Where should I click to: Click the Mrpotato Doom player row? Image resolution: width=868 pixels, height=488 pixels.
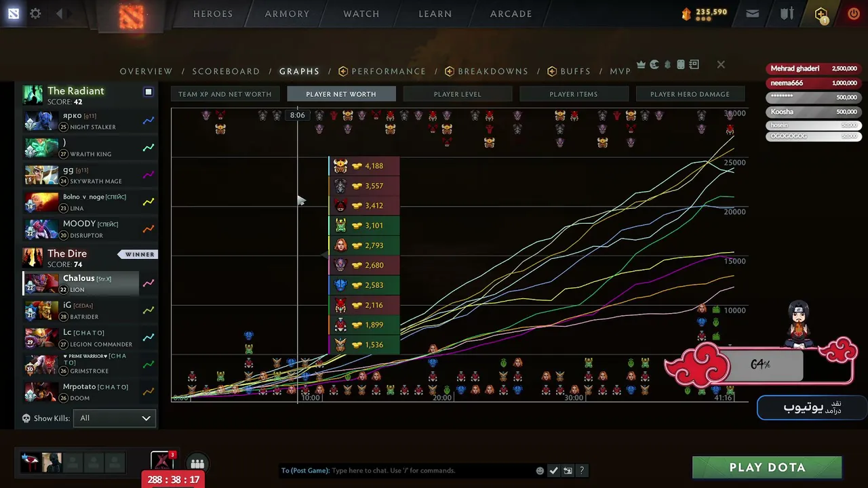(81, 392)
